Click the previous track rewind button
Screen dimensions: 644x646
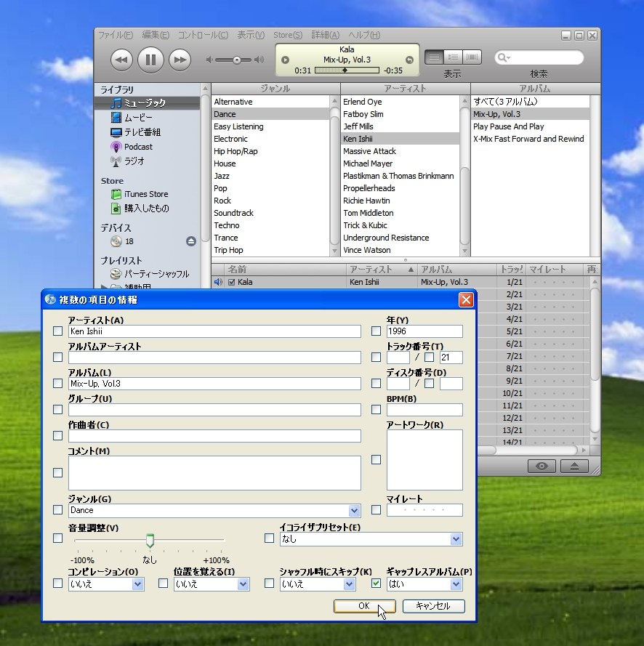click(x=121, y=60)
